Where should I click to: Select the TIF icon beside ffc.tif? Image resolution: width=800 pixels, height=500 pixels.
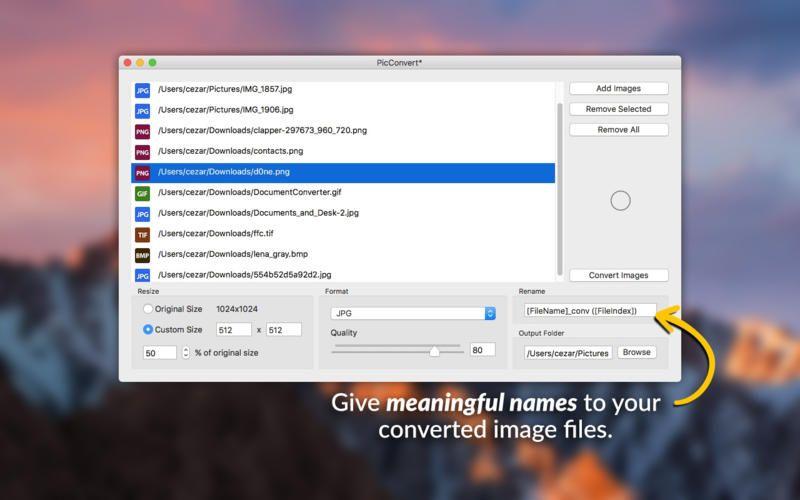142,234
